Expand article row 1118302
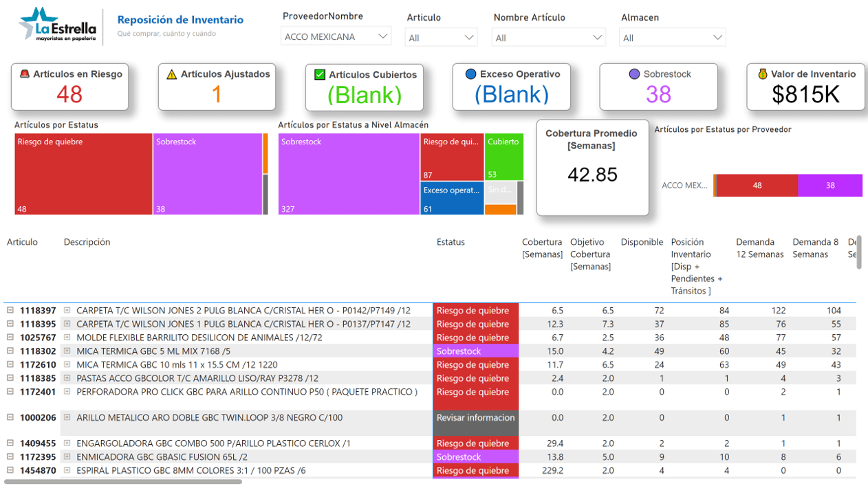This screenshot has width=868, height=495. tap(10, 351)
